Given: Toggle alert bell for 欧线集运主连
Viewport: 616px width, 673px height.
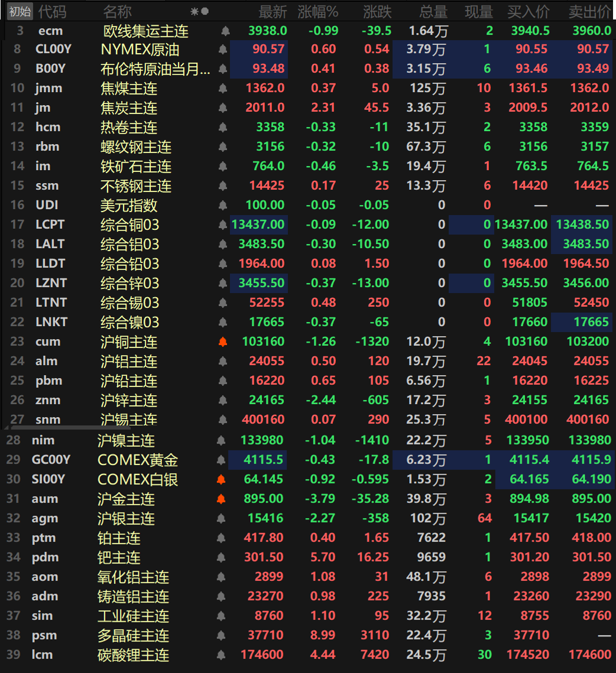Looking at the screenshot, I should (225, 31).
